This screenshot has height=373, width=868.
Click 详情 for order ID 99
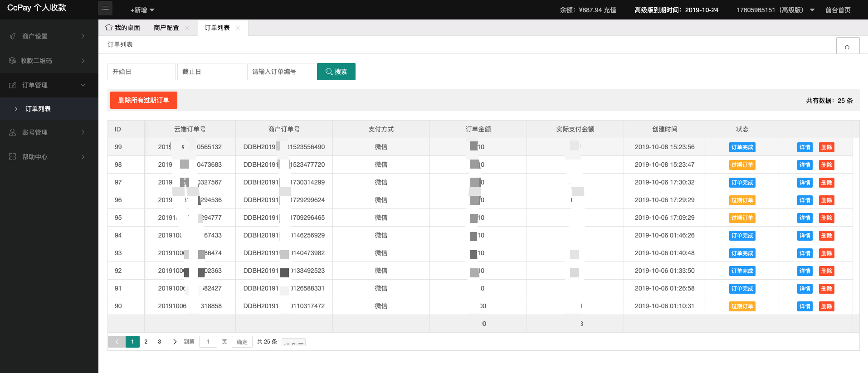pos(805,147)
